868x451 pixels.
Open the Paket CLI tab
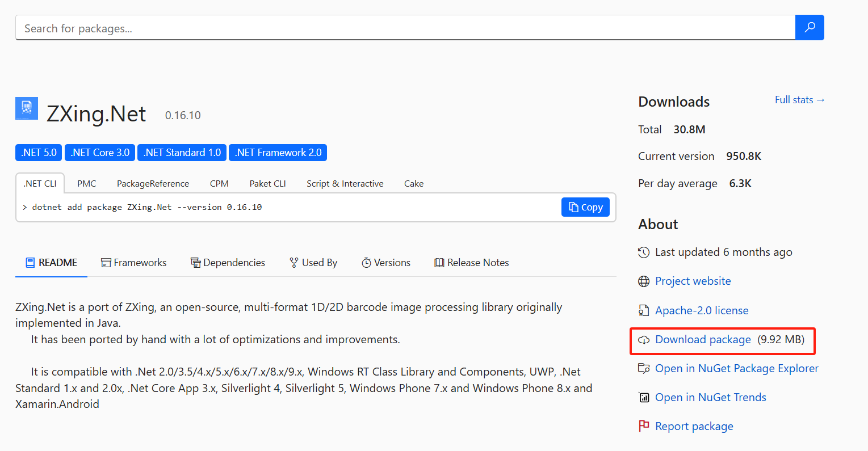coord(267,183)
